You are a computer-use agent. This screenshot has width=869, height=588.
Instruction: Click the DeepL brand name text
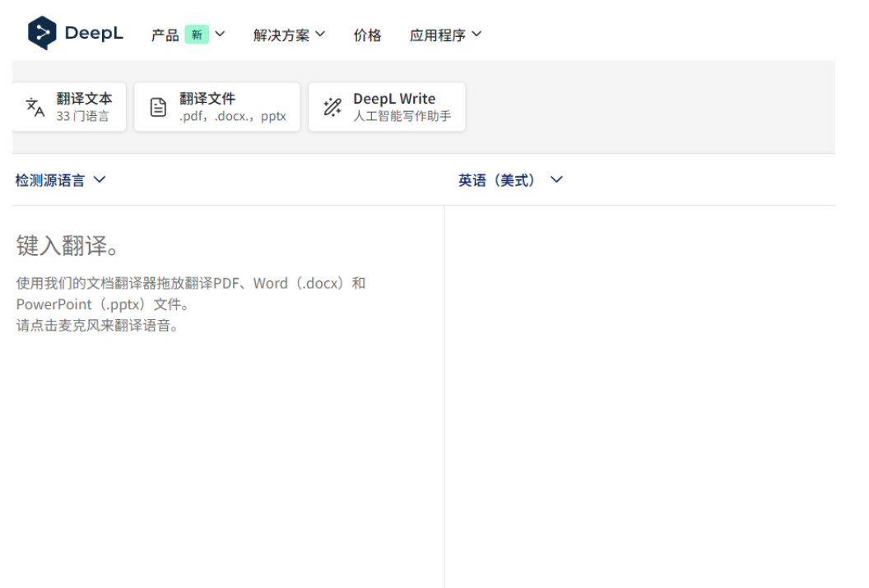[94, 33]
